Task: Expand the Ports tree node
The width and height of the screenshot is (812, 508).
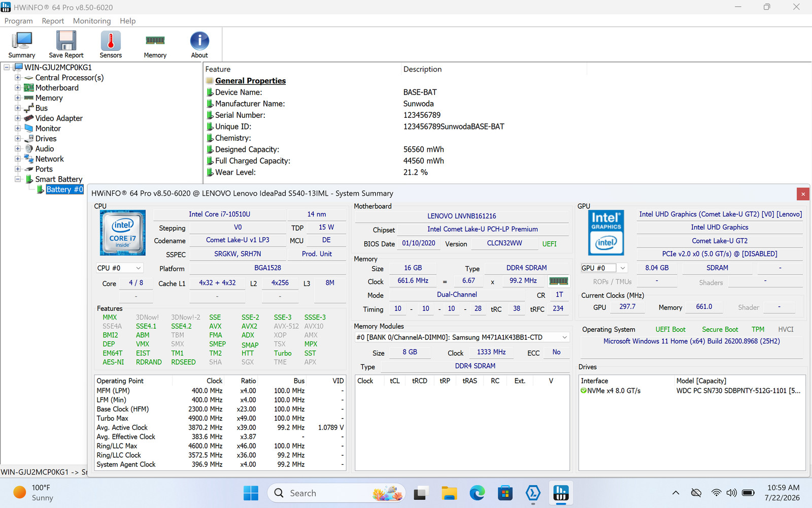Action: (18, 169)
